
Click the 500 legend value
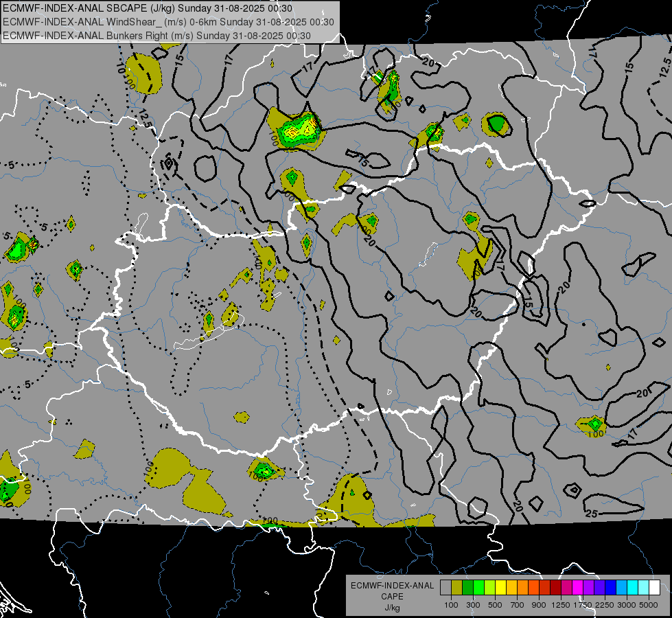tap(495, 605)
